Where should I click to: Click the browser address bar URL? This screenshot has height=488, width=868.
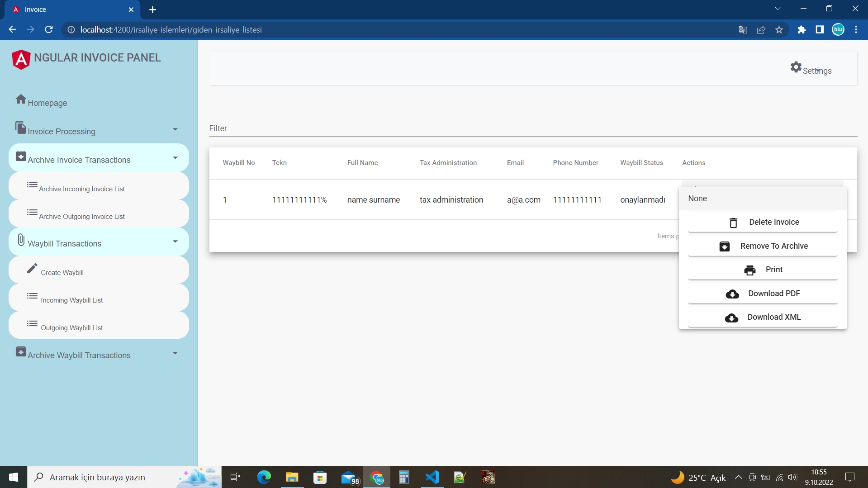click(171, 30)
